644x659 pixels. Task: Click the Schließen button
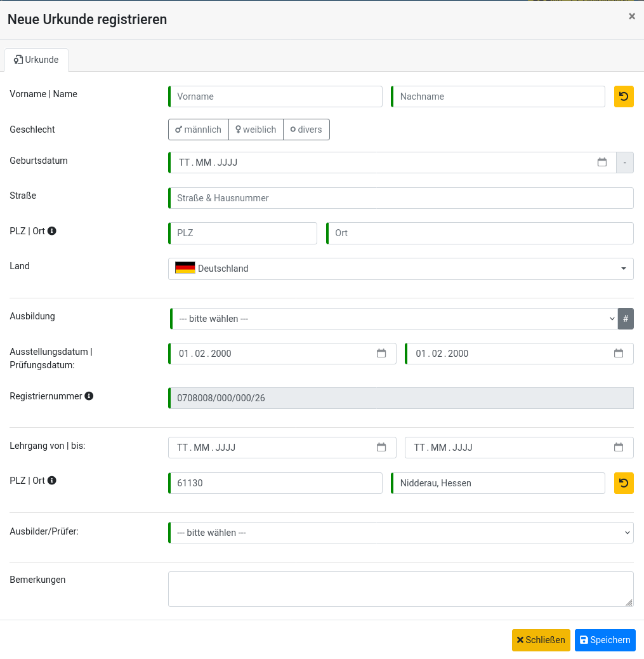pos(541,640)
